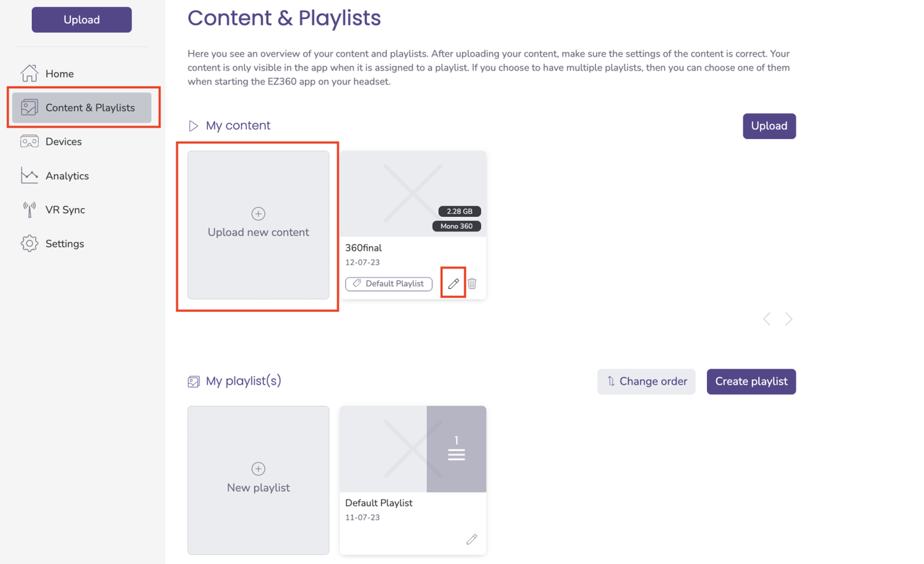Click the Analytics chart icon
The image size is (924, 564).
click(x=29, y=175)
